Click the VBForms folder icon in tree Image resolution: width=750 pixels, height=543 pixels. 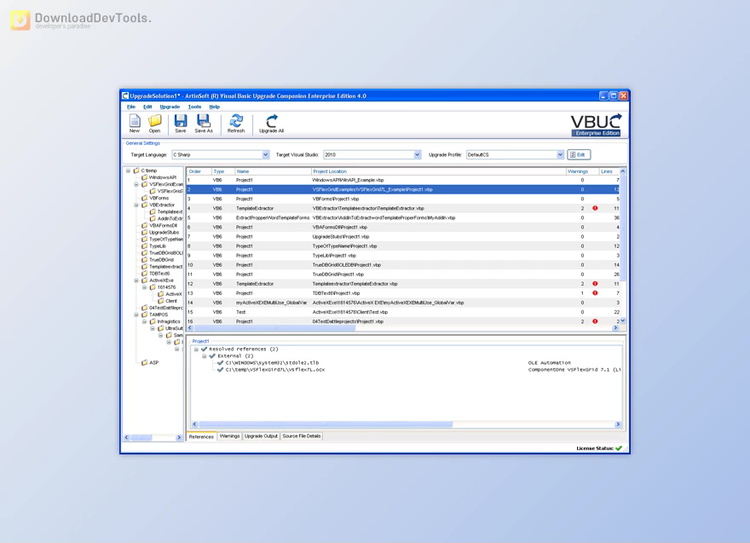point(144,198)
